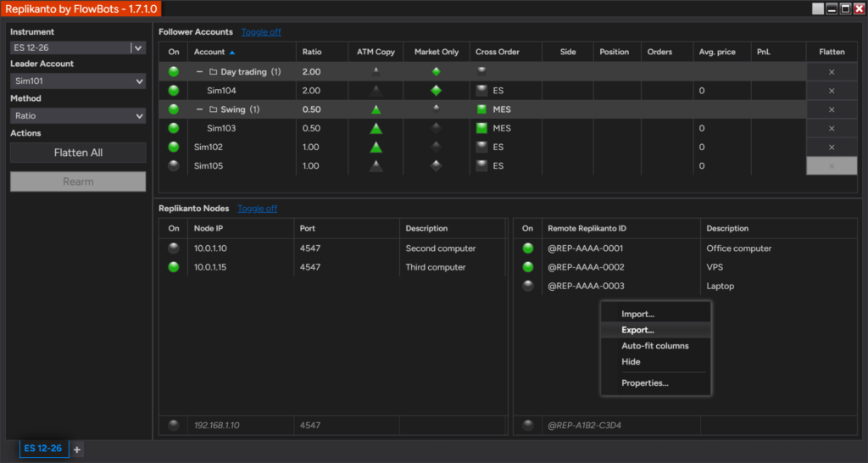Choose Export... from context menu
Viewport: 868px width, 463px height.
[655, 330]
